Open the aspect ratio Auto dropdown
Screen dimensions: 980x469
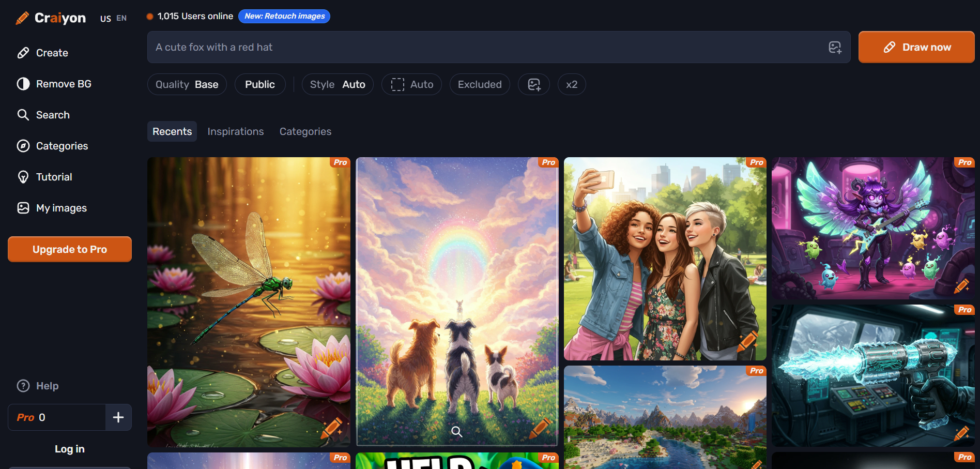pyautogui.click(x=411, y=84)
